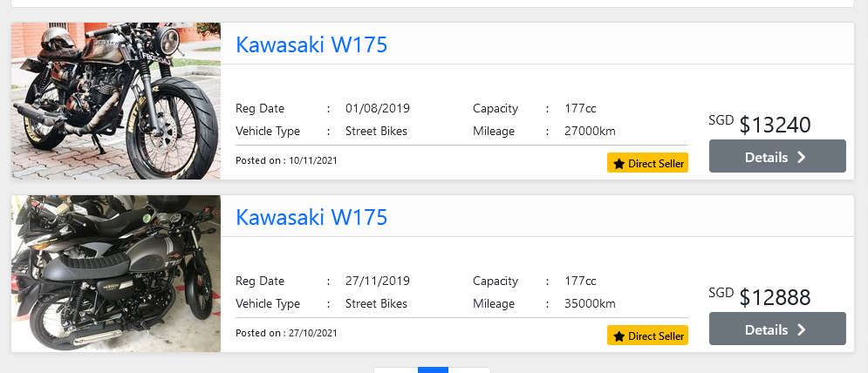Click chevron arrow on second Details button
Image resolution: width=868 pixels, height=373 pixels.
[802, 329]
